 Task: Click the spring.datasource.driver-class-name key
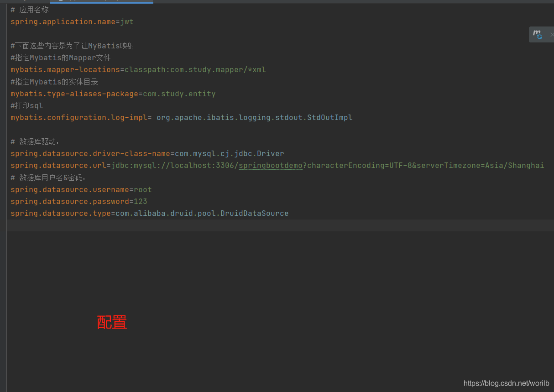point(90,153)
